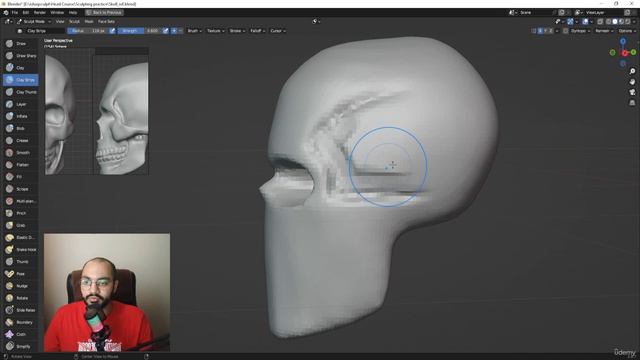Open the Sculpt Mode dropdown
Image resolution: width=640 pixels, height=360 pixels.
coord(34,22)
